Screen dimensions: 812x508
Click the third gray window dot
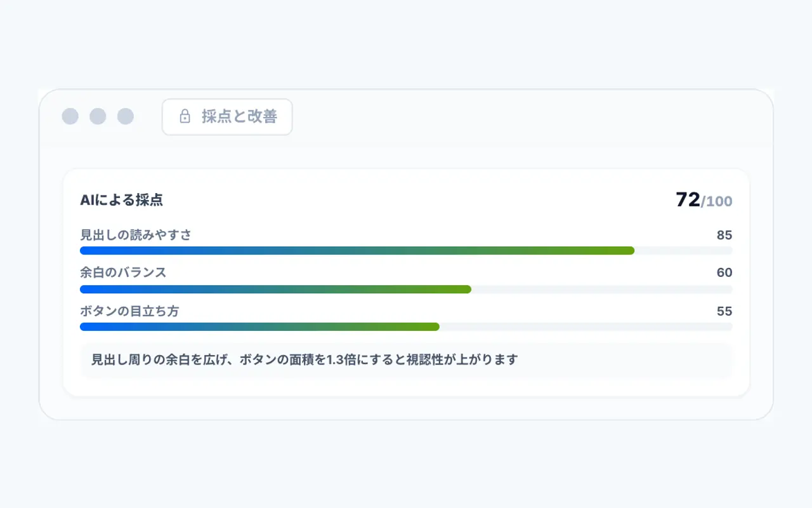126,117
